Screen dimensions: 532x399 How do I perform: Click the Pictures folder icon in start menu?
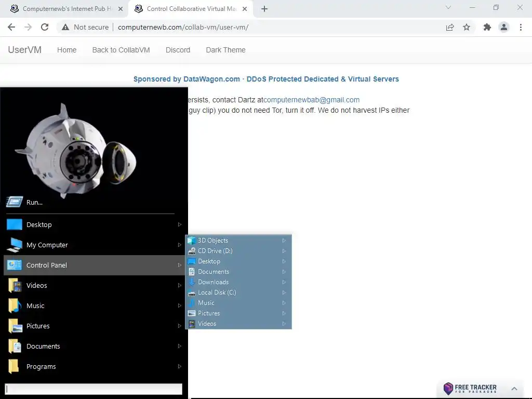tap(15, 326)
